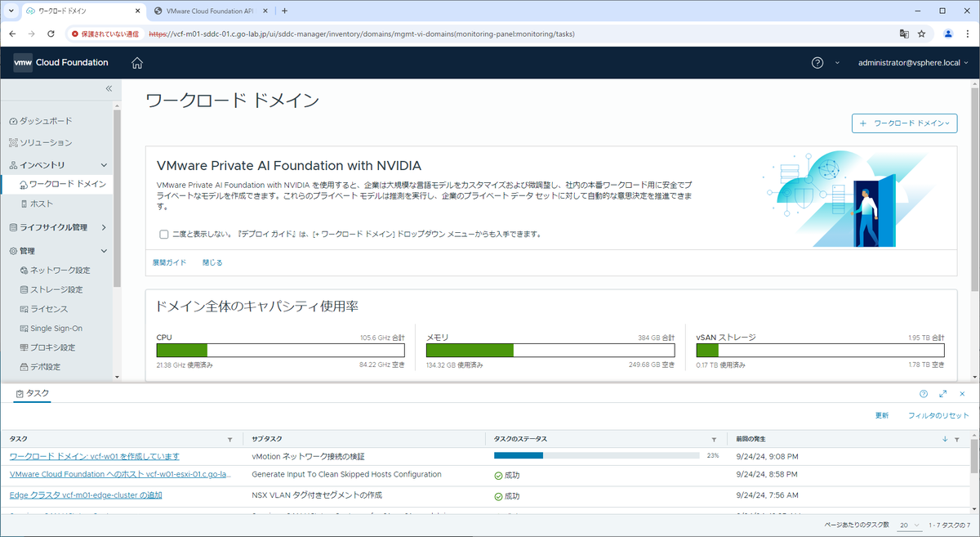Maximize the tasks panel with expand icon
Screen dimensions: 980x537
943,394
